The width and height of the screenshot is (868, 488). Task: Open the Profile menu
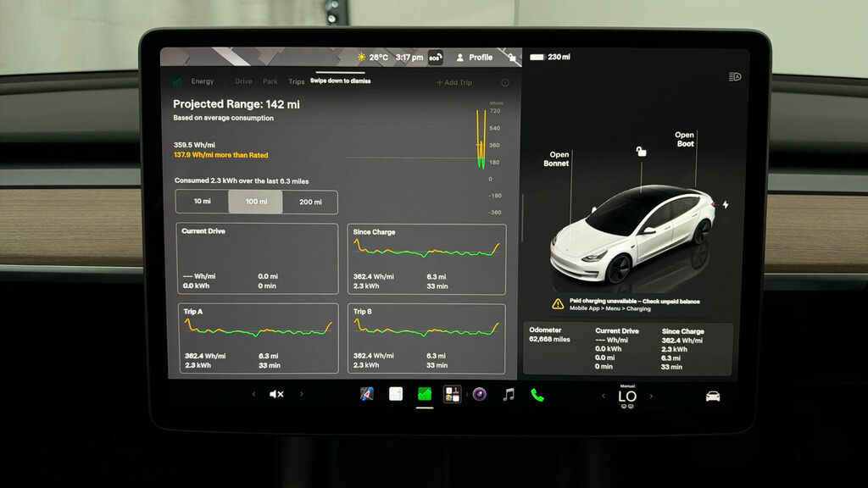point(475,58)
